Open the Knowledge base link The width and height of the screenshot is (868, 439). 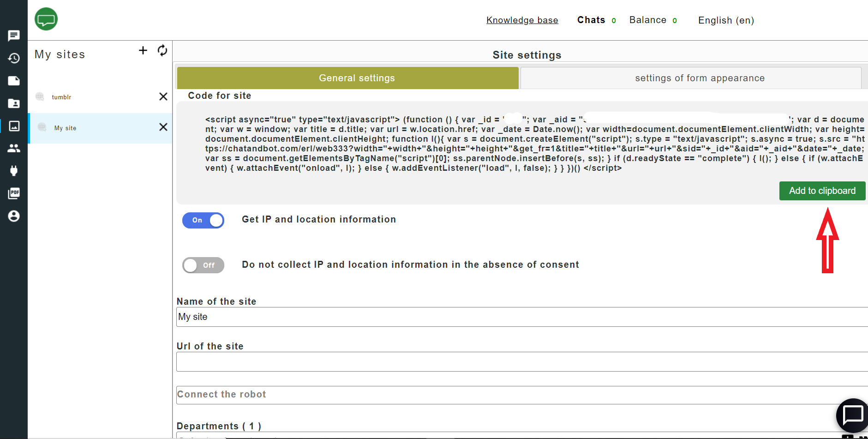[x=522, y=20]
